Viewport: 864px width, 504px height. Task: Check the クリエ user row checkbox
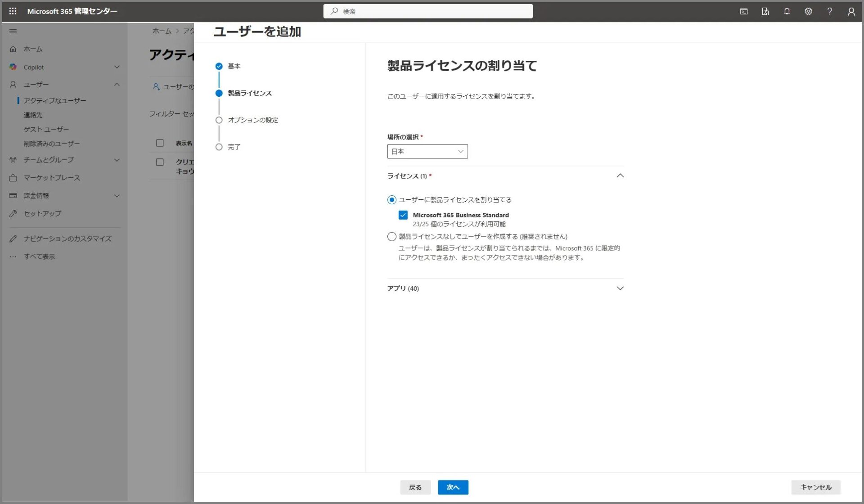point(160,162)
